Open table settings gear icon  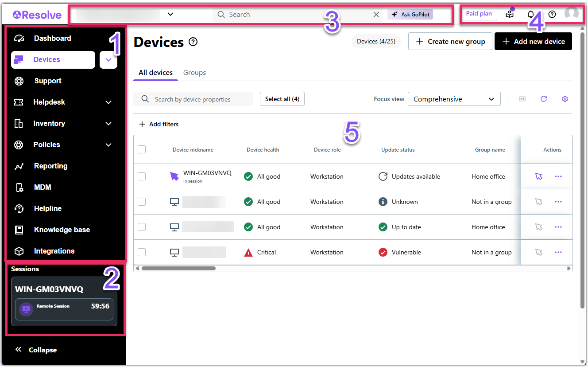[565, 99]
